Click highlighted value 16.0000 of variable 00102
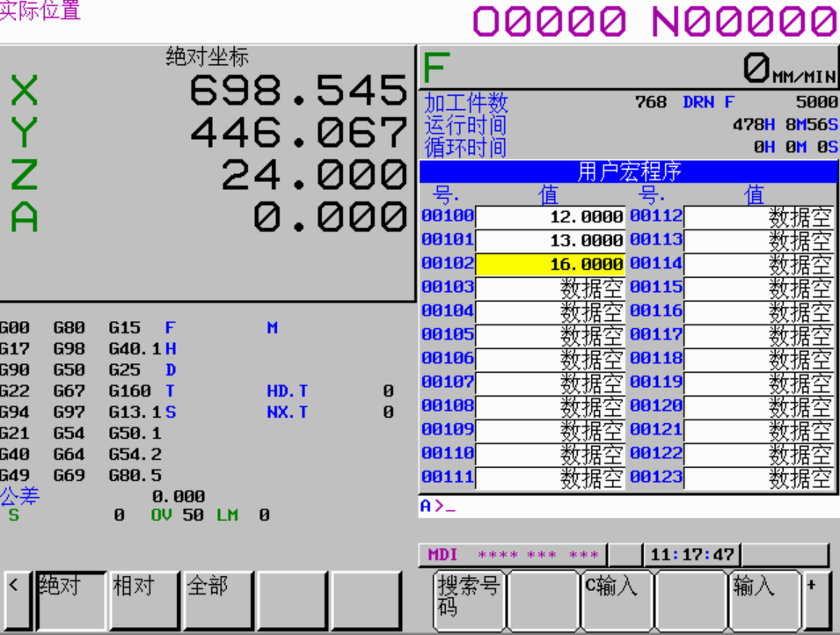 pyautogui.click(x=550, y=264)
